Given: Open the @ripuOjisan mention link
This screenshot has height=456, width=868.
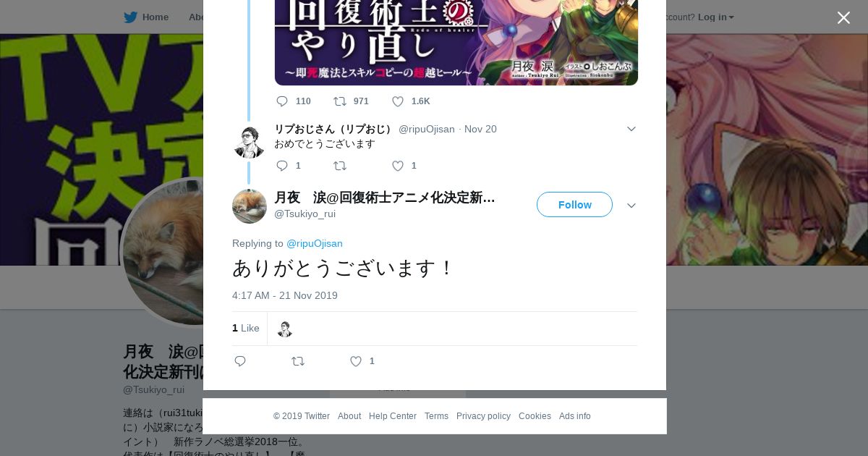Looking at the screenshot, I should [x=315, y=243].
